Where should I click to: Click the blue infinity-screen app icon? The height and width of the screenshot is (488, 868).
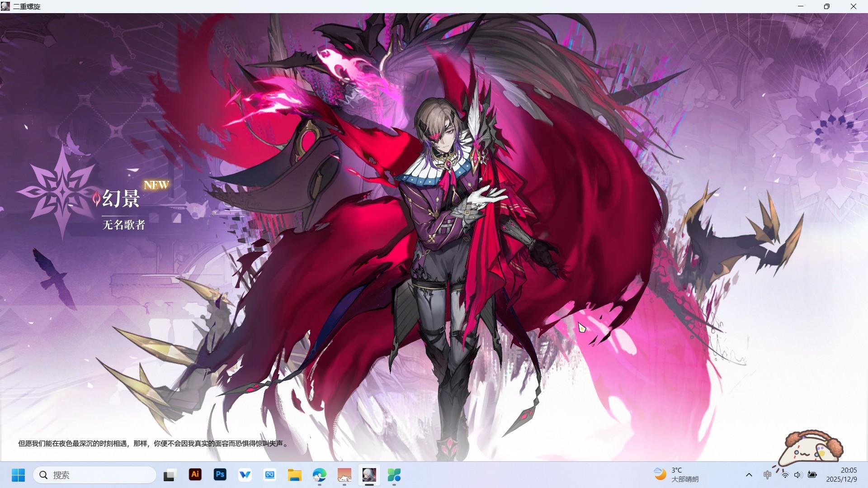270,474
